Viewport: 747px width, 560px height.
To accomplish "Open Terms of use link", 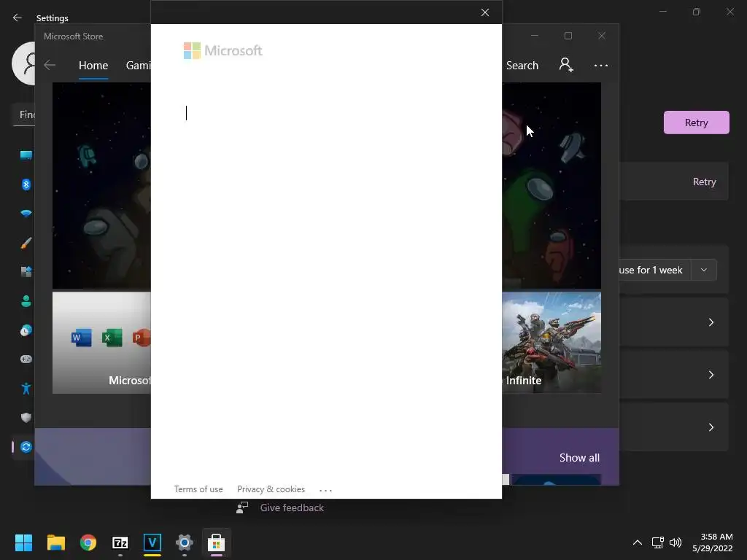I will (198, 489).
